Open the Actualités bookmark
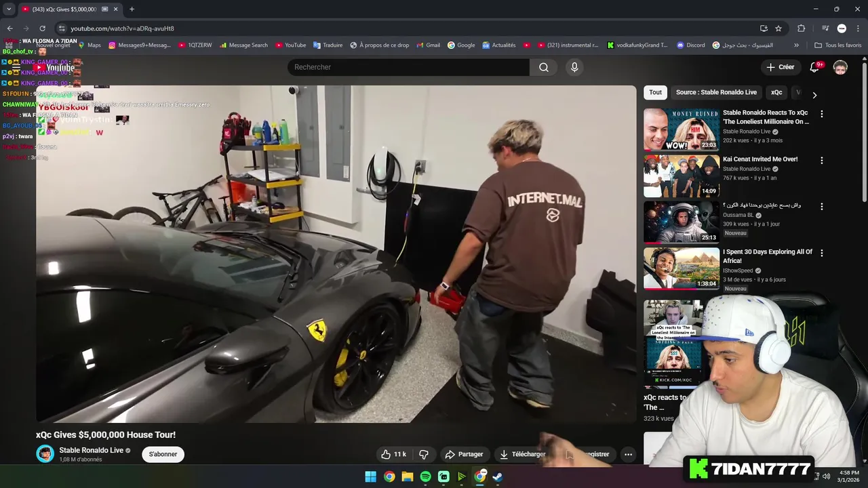 pyautogui.click(x=498, y=45)
